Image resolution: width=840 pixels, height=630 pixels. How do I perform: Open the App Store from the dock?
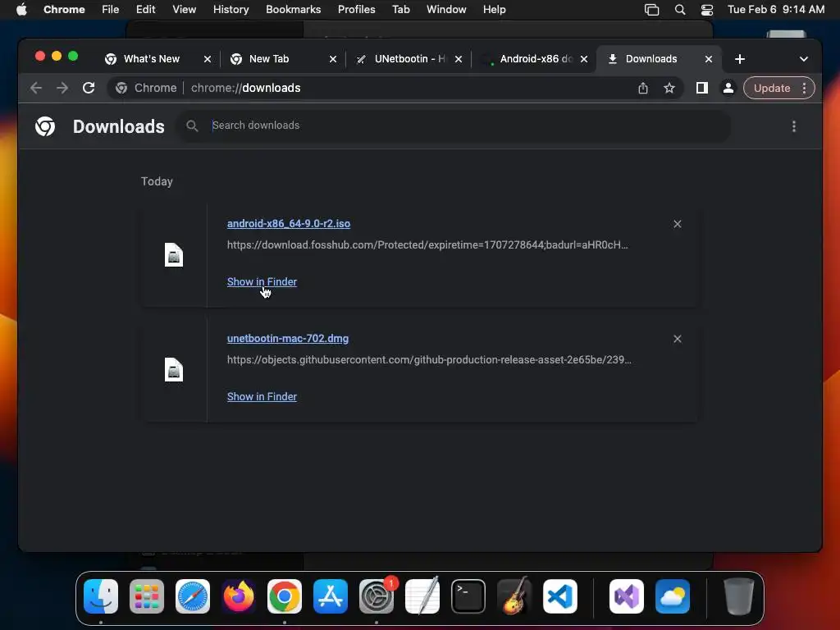coord(331,596)
